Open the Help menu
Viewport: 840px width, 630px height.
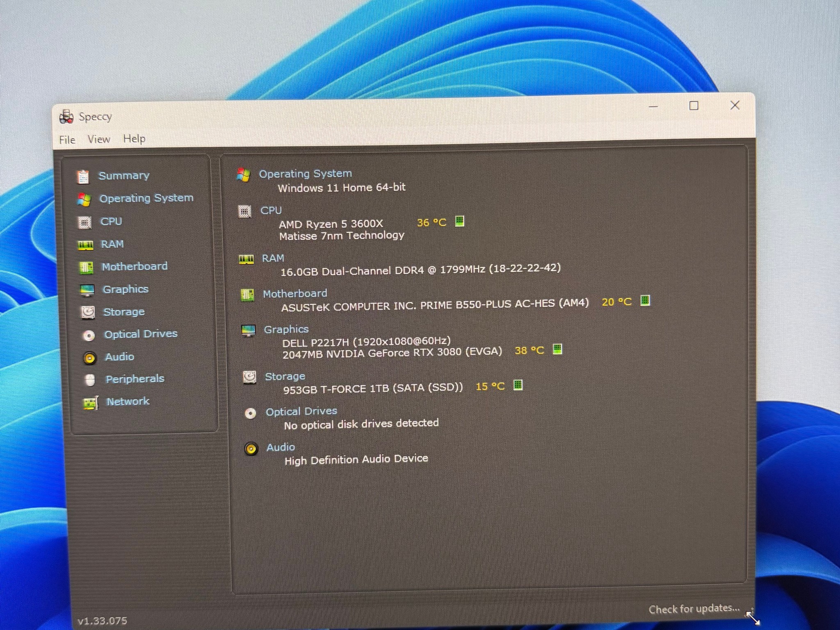pos(135,139)
